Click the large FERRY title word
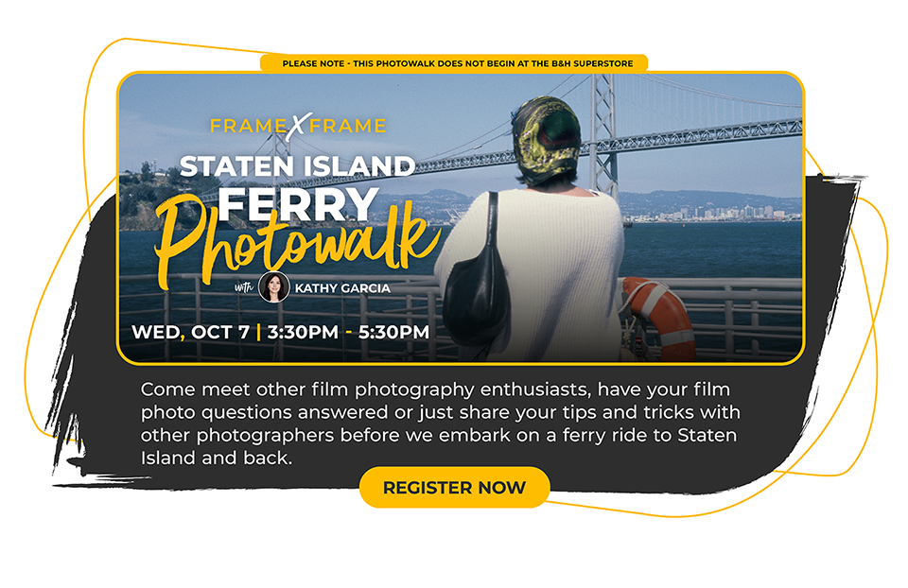This screenshot has height=588, width=908. (x=298, y=203)
